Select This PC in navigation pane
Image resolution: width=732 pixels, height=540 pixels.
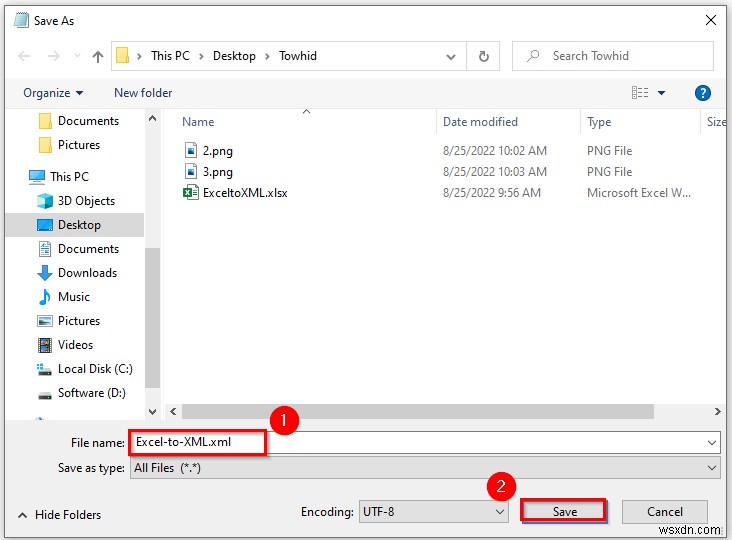coord(58,177)
